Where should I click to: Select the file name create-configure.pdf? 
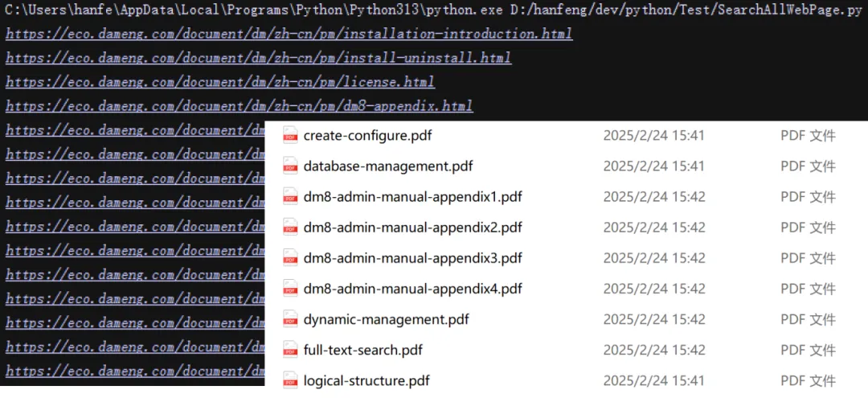367,136
